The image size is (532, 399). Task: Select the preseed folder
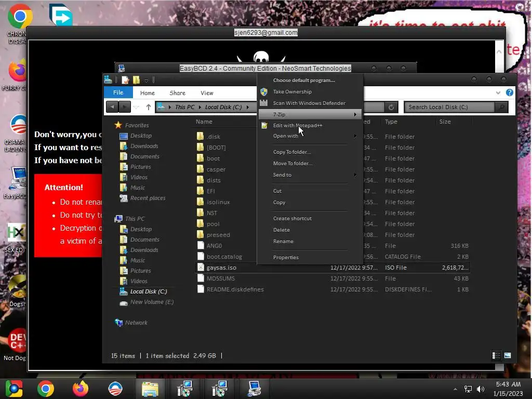pyautogui.click(x=218, y=235)
